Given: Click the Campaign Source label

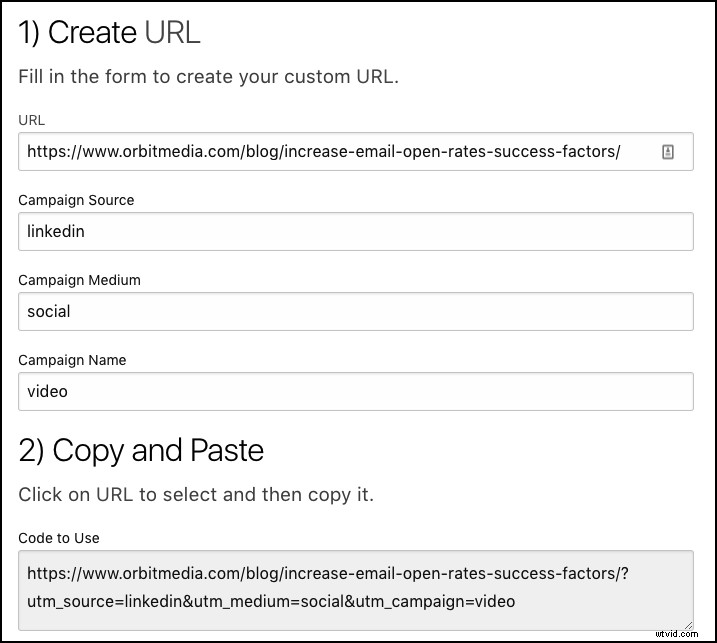Looking at the screenshot, I should (76, 200).
